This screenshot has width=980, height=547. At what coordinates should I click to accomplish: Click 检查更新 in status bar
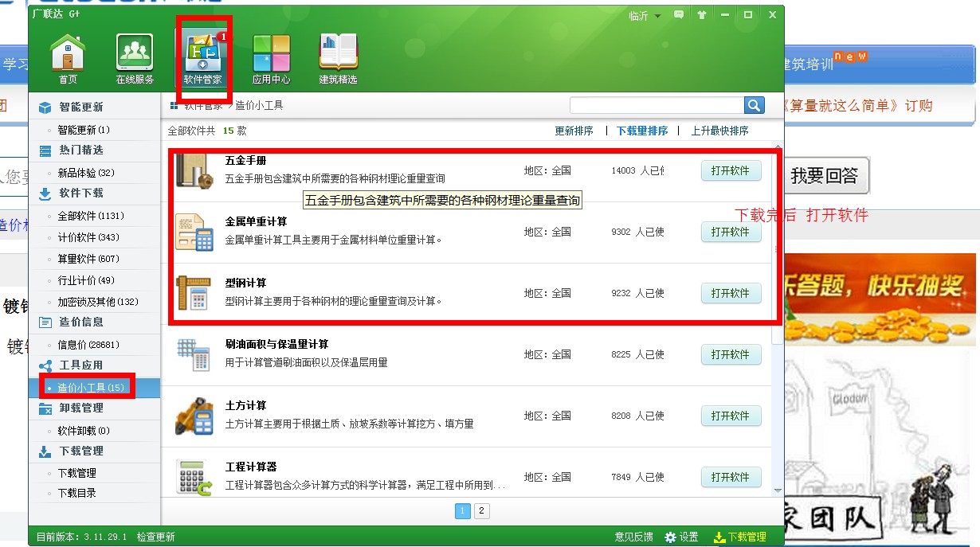[x=155, y=537]
